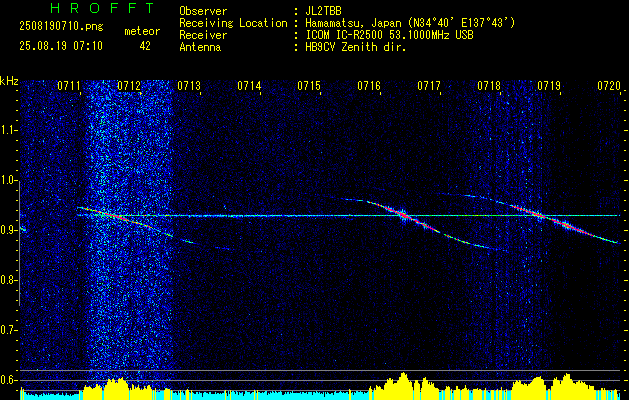Click the 0712 time marker
Screen dimensions: 629x400
129,86
